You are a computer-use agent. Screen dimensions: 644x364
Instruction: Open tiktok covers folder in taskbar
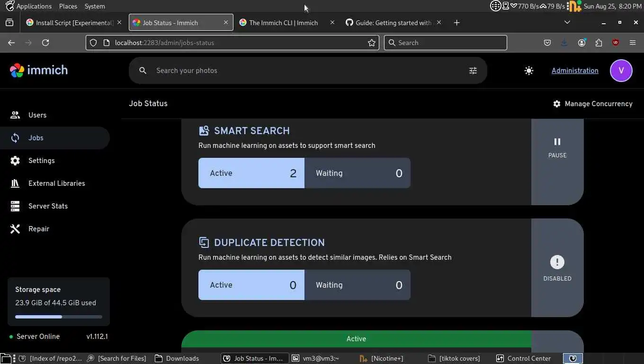tap(454, 358)
